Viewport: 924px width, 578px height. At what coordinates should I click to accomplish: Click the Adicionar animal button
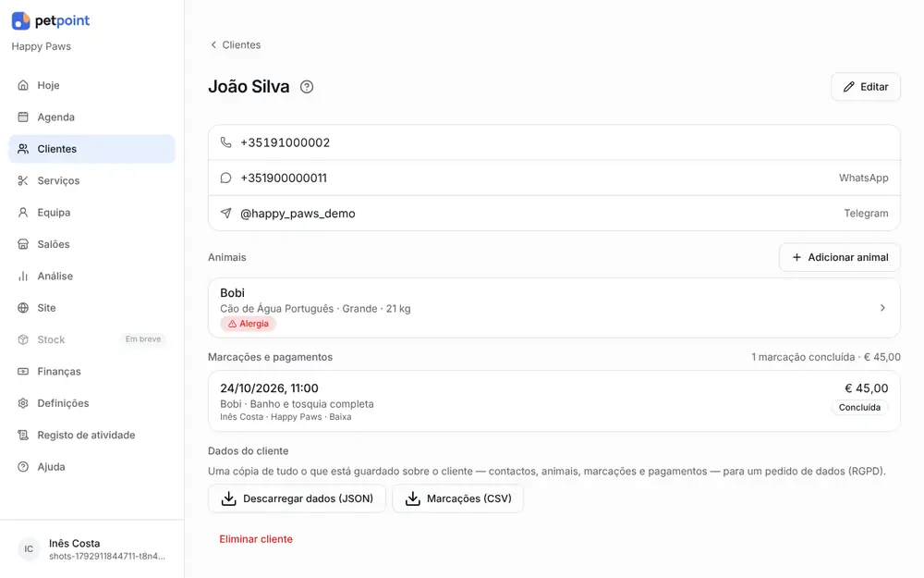click(x=840, y=257)
